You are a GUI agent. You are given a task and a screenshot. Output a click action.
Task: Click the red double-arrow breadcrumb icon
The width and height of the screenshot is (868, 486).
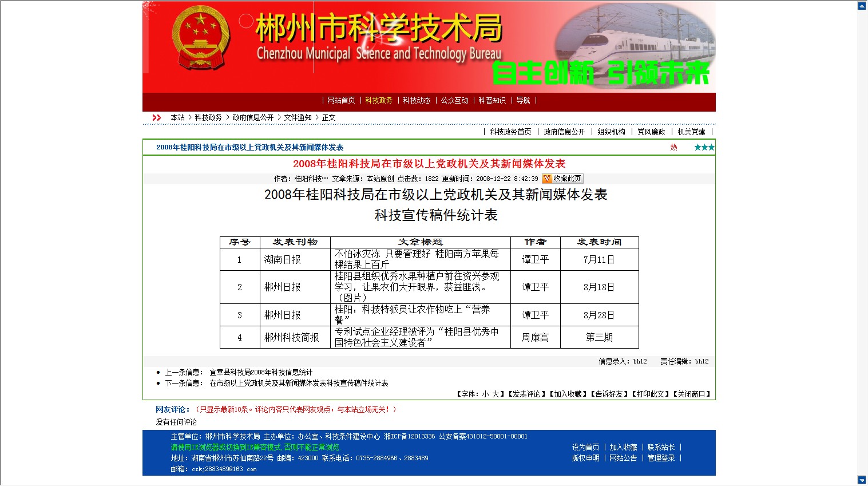click(x=156, y=117)
